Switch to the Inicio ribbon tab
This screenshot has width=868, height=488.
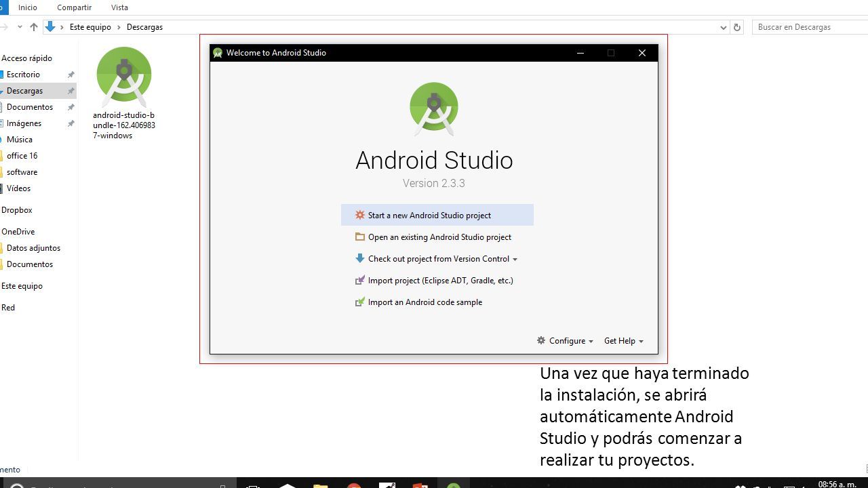pyautogui.click(x=28, y=7)
